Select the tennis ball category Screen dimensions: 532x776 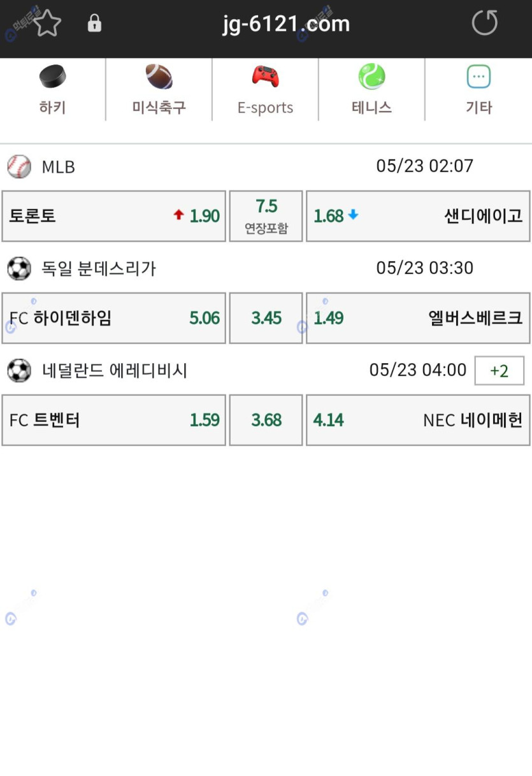tap(371, 78)
